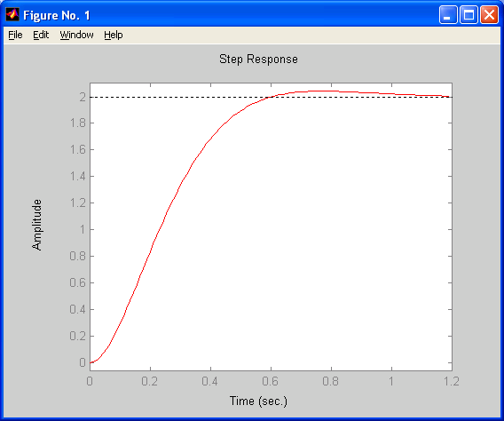Click the y-axis tick label 0.6
Viewport: 504px width, 421px height.
pos(78,282)
